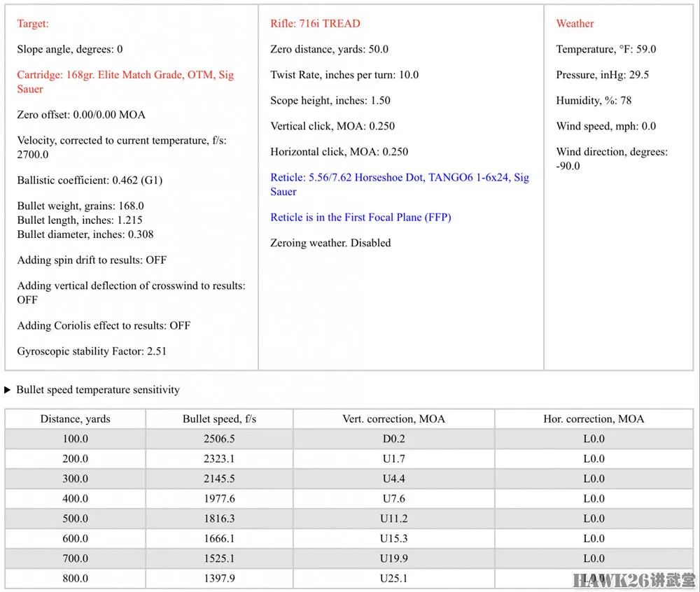This screenshot has height=592, width=700.
Task: Pick the vertical correction cell U19.9
Action: (393, 558)
